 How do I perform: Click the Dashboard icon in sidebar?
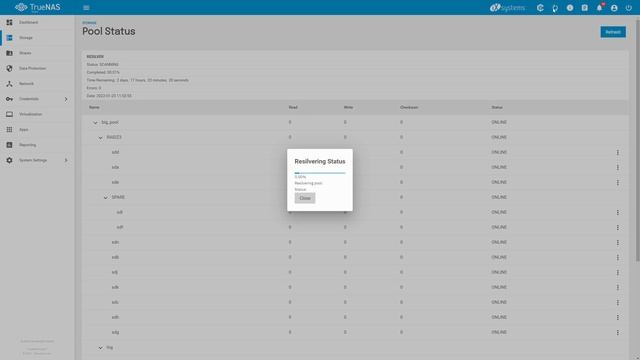pyautogui.click(x=9, y=22)
